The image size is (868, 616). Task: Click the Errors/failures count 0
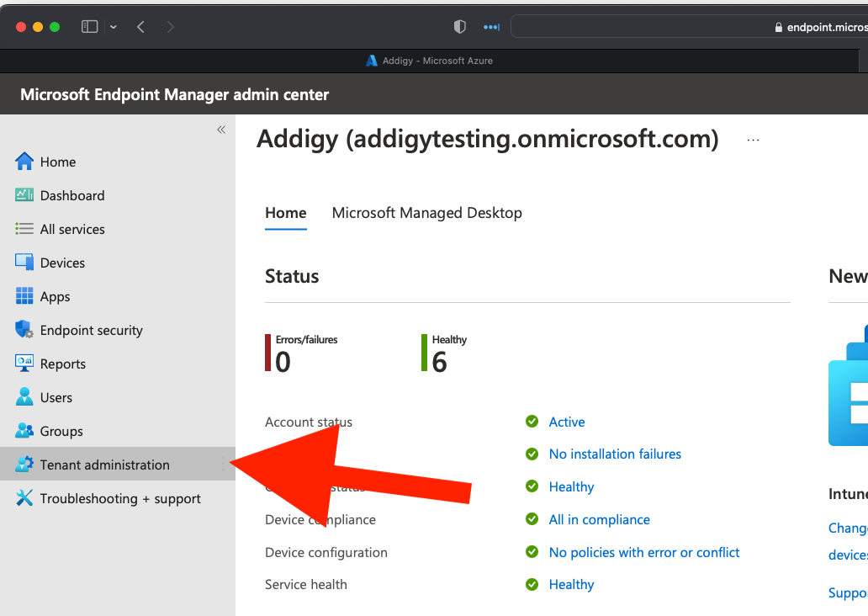[x=283, y=363]
